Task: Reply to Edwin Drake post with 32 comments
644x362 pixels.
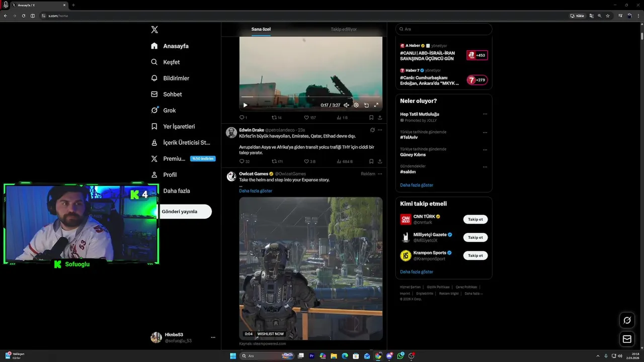Action: pos(245,161)
